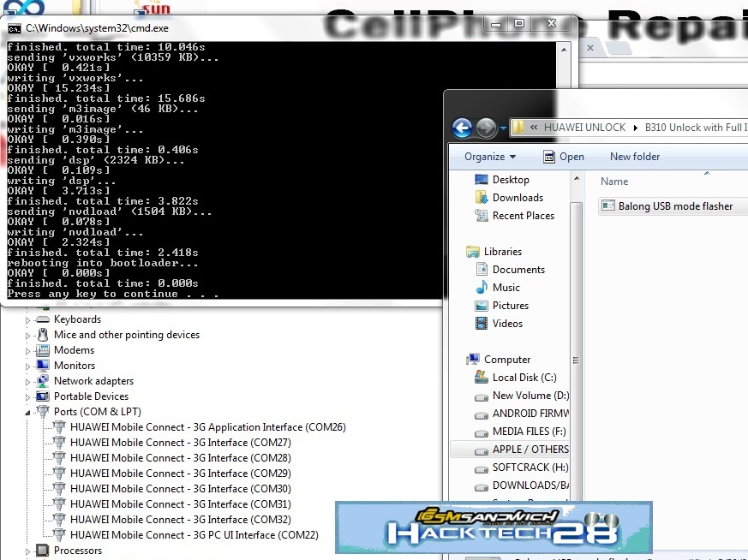Screen dimensions: 748x560
Task: Select Computer in navigation pane
Action: coord(499,360)
